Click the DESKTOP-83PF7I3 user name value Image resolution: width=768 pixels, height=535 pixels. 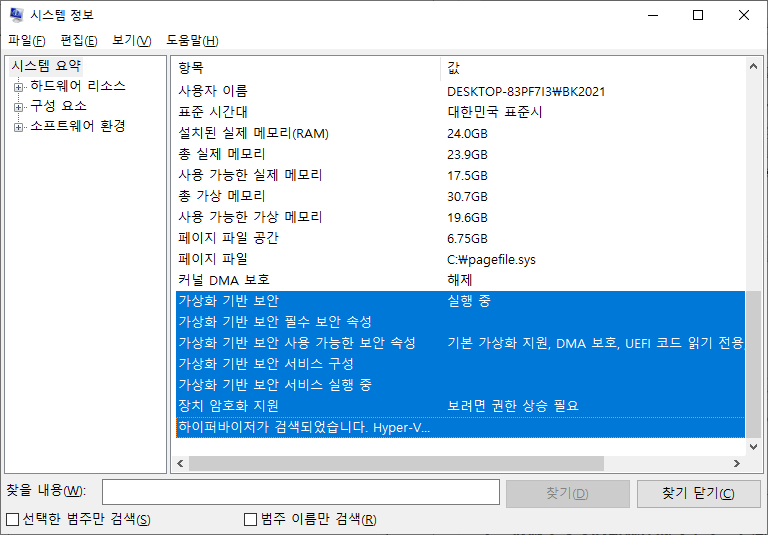(526, 92)
